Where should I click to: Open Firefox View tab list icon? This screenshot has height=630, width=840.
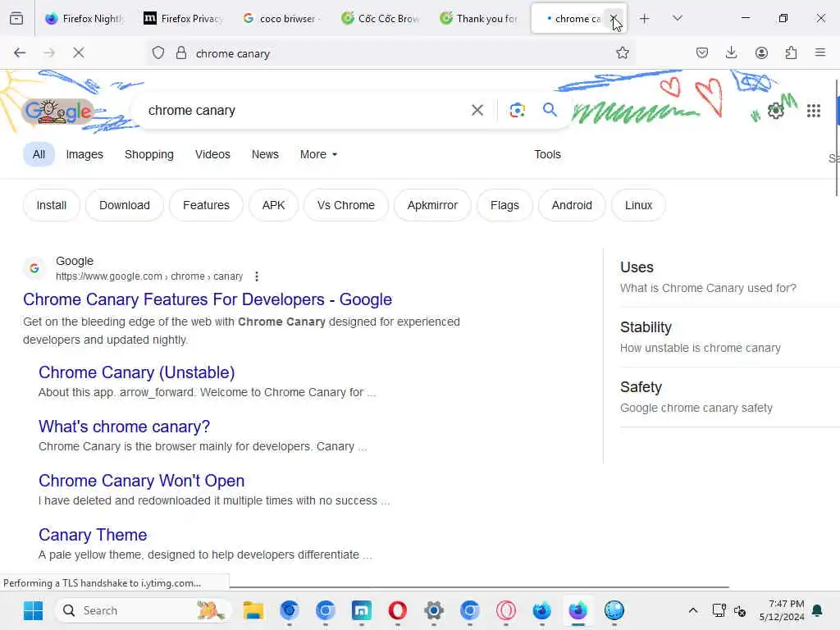pyautogui.click(x=16, y=19)
